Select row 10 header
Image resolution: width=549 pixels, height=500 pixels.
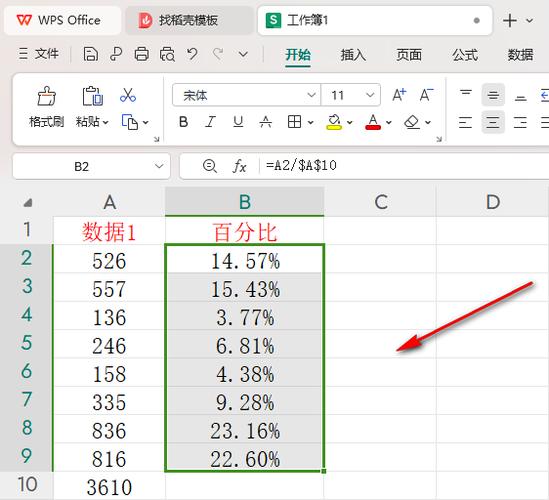click(x=27, y=485)
